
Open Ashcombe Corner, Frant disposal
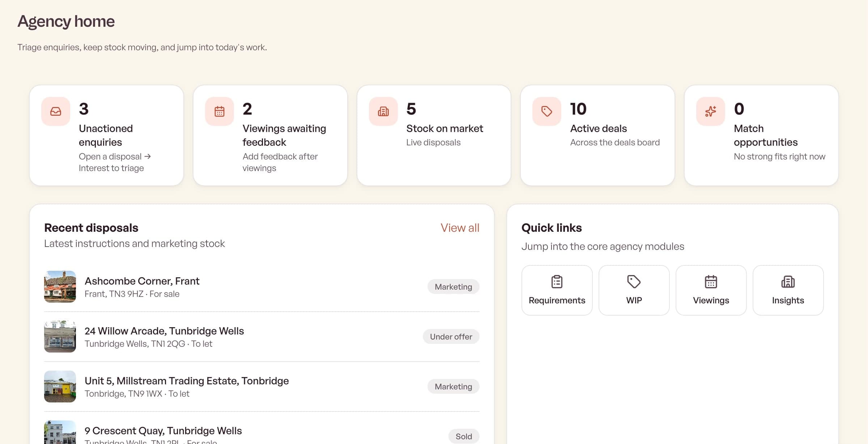click(262, 287)
